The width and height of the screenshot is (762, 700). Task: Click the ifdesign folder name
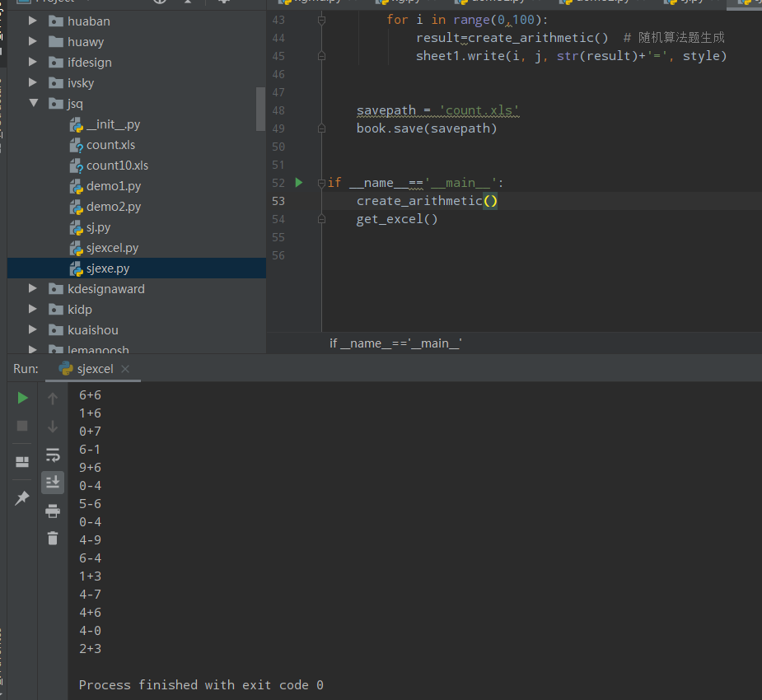[90, 63]
